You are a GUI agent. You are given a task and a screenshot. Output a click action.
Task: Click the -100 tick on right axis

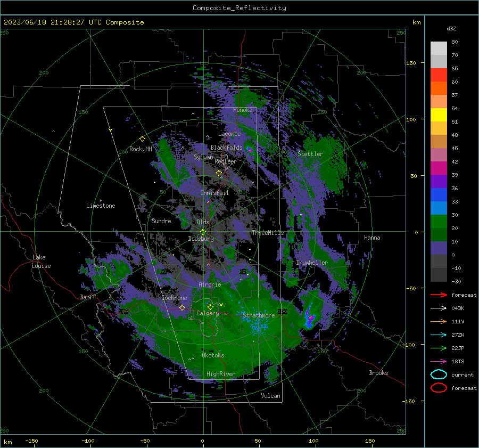coord(409,345)
